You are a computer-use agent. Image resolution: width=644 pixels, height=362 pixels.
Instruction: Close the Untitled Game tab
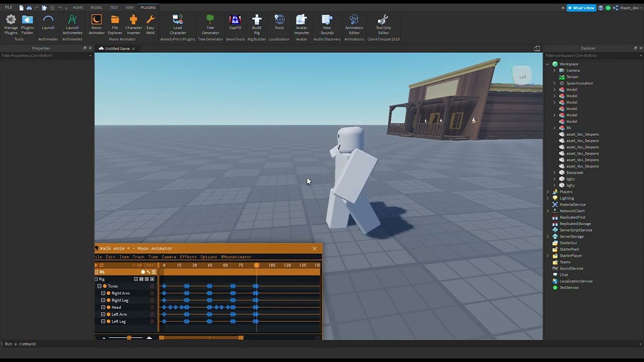[x=133, y=48]
